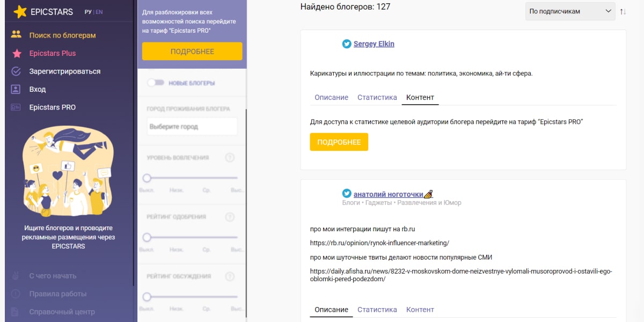Image resolution: width=644 pixels, height=322 pixels.
Task: Click the card icon beside Epicstars PRO
Action: click(16, 107)
